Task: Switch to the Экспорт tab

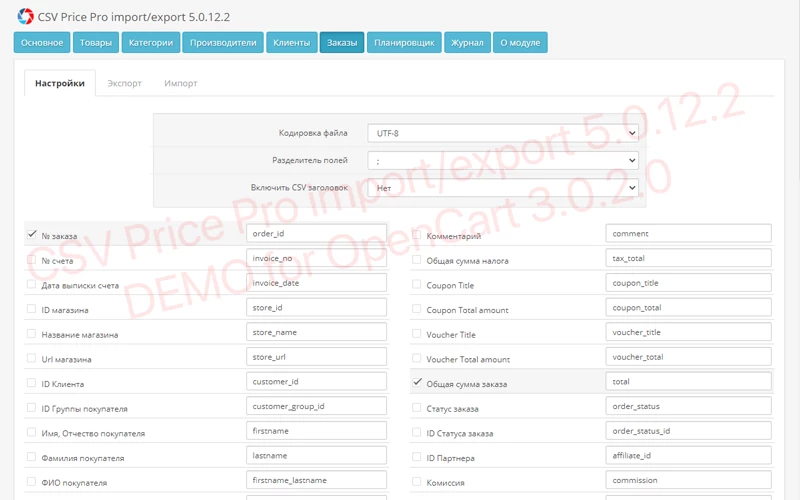Action: pos(124,83)
